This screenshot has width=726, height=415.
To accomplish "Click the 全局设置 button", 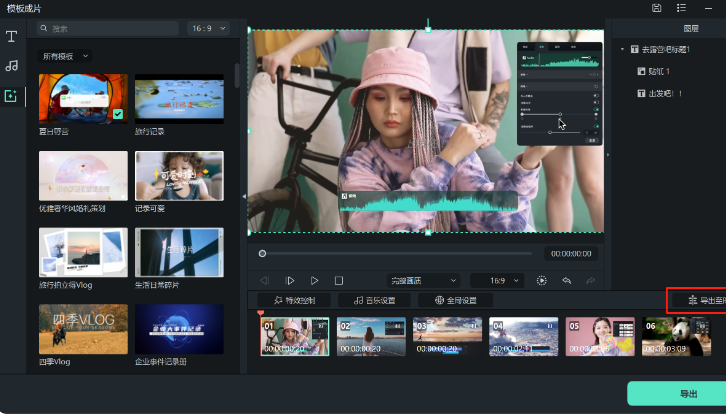I will (455, 300).
